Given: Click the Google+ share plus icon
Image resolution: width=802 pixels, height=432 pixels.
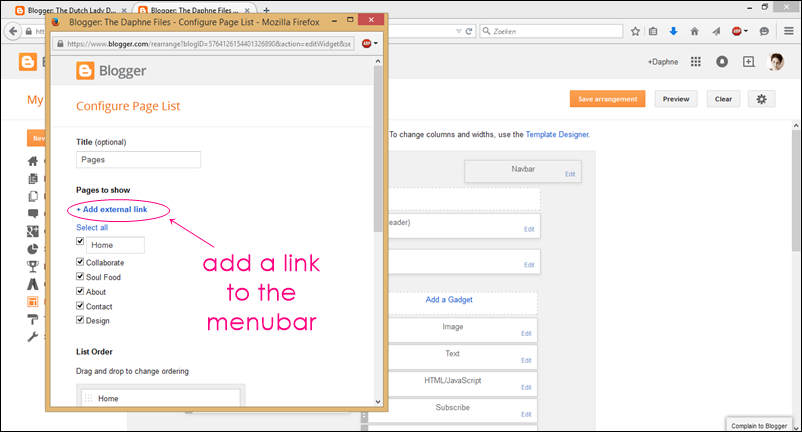Looking at the screenshot, I should click(748, 62).
